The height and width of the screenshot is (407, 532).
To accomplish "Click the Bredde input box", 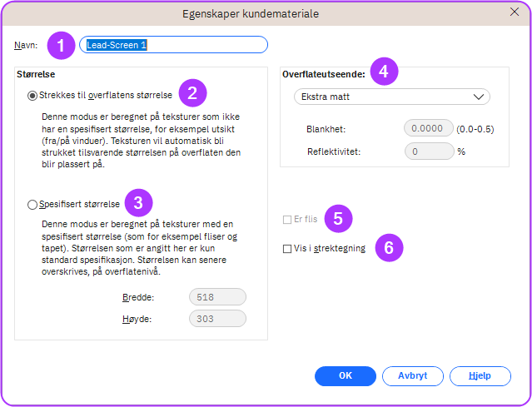I will pos(216,296).
